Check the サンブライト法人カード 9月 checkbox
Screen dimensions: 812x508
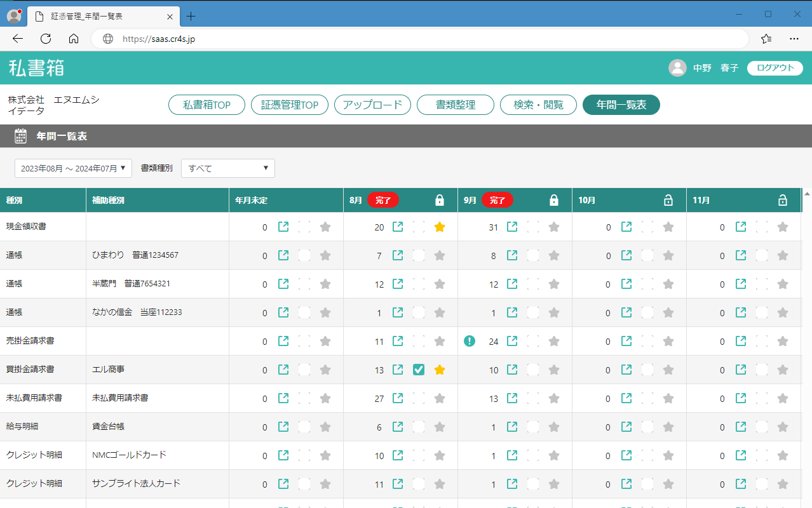click(533, 484)
